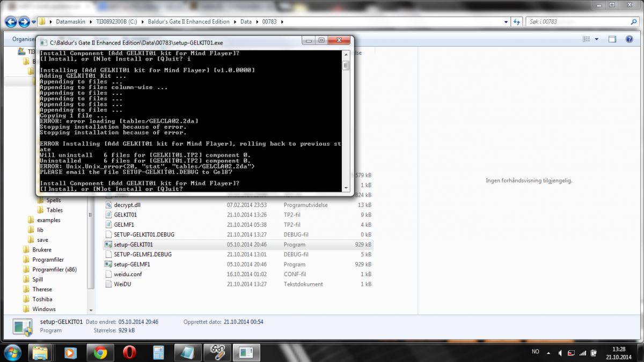644x362 pixels.
Task: Launch Opera browser from the taskbar
Action: point(129,352)
